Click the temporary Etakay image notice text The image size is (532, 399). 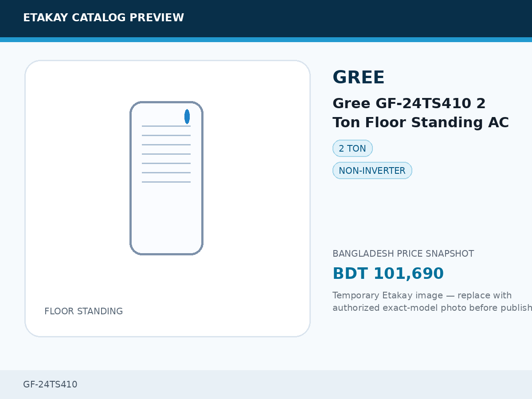coord(432,301)
